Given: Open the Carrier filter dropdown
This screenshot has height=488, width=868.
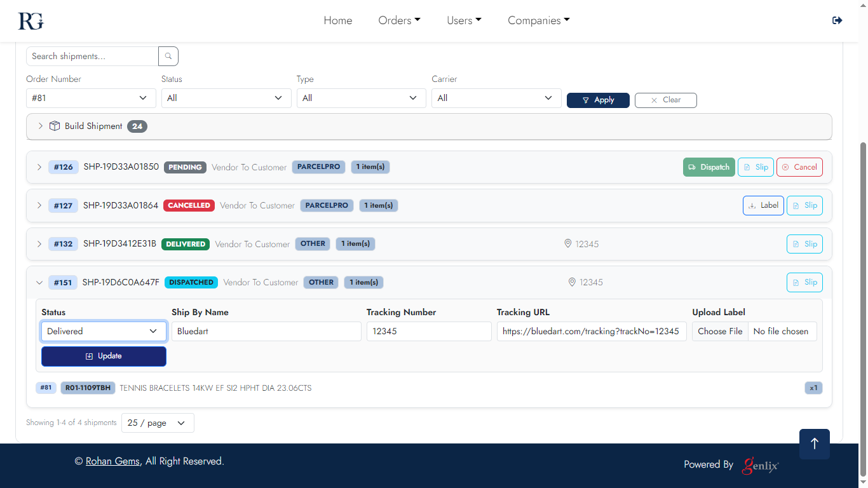Looking at the screenshot, I should pos(496,98).
